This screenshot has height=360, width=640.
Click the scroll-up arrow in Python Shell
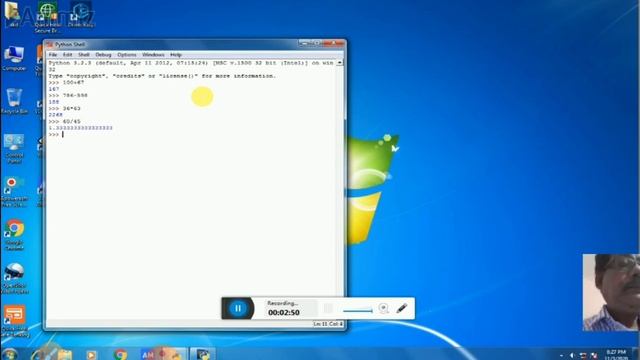(x=340, y=63)
